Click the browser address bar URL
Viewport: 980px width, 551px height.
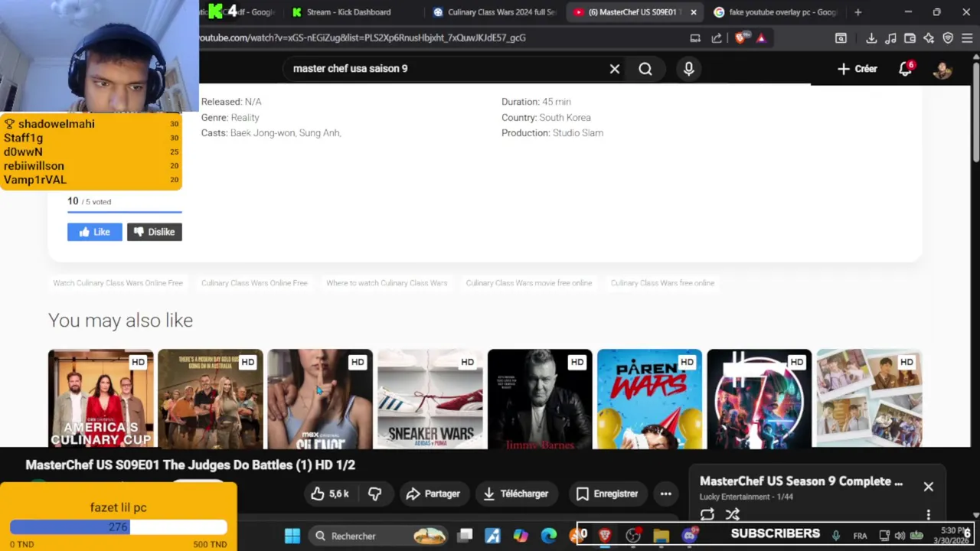pos(364,37)
